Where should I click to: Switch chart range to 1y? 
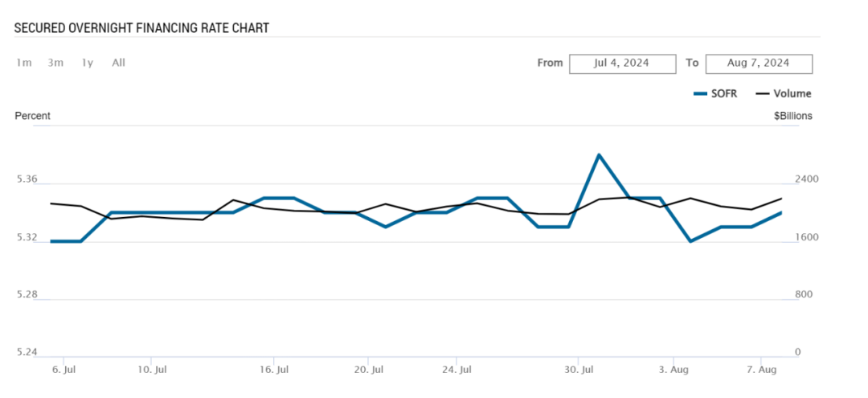[87, 63]
